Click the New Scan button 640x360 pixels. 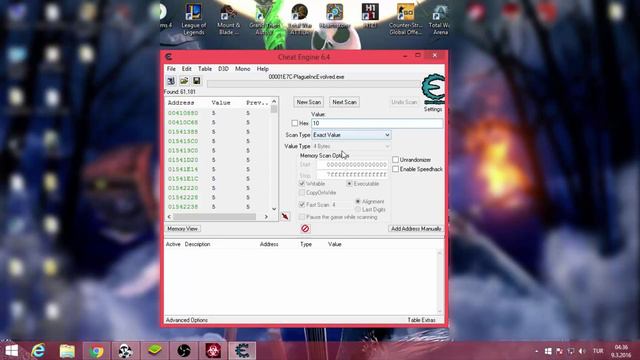pos(309,102)
